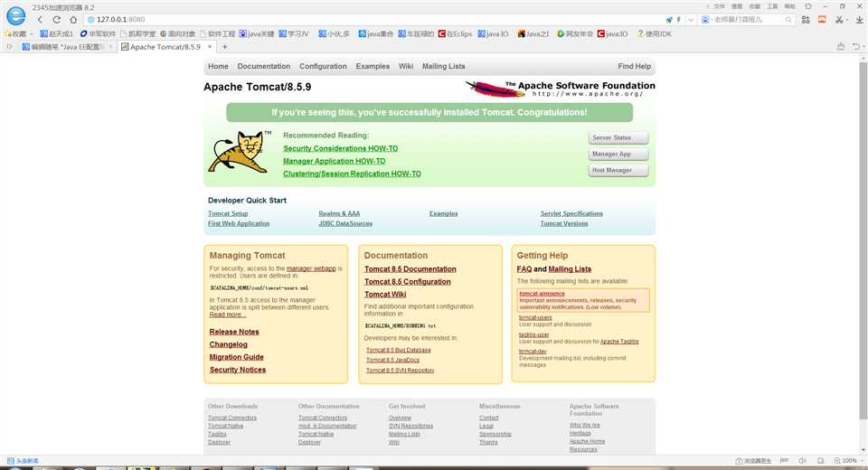This screenshot has width=868, height=470.
Task: Click the Manager App button
Action: (x=618, y=154)
